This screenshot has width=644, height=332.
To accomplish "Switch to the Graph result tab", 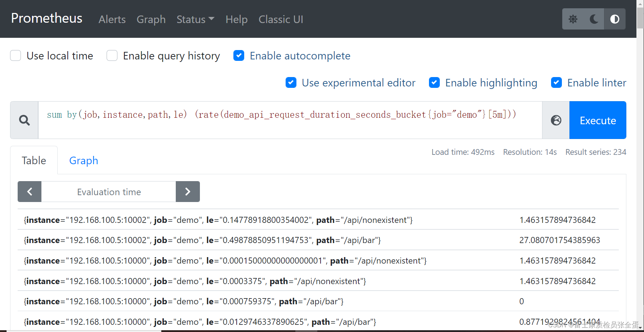I will click(x=84, y=160).
